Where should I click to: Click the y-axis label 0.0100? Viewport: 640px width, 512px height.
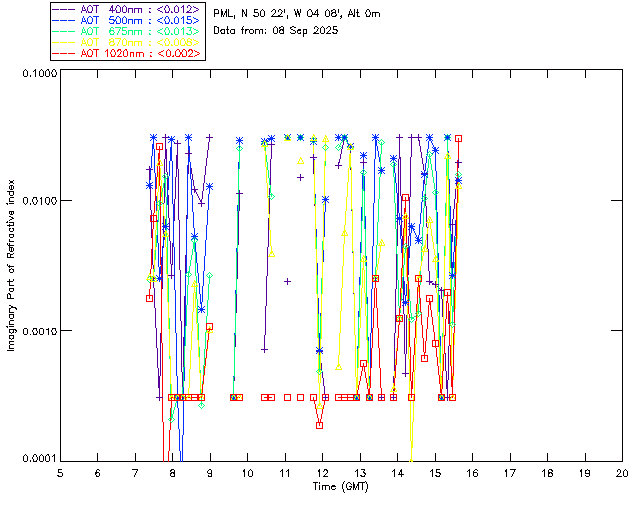39,201
